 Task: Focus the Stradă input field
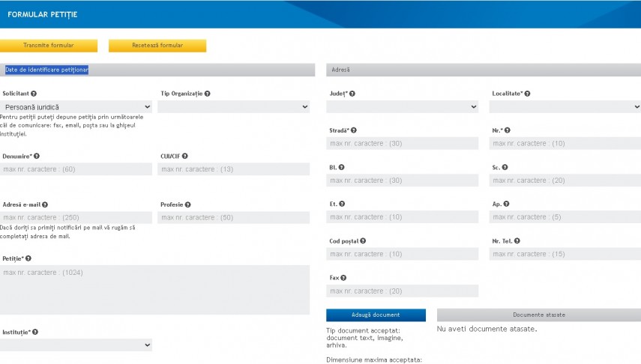(x=403, y=143)
